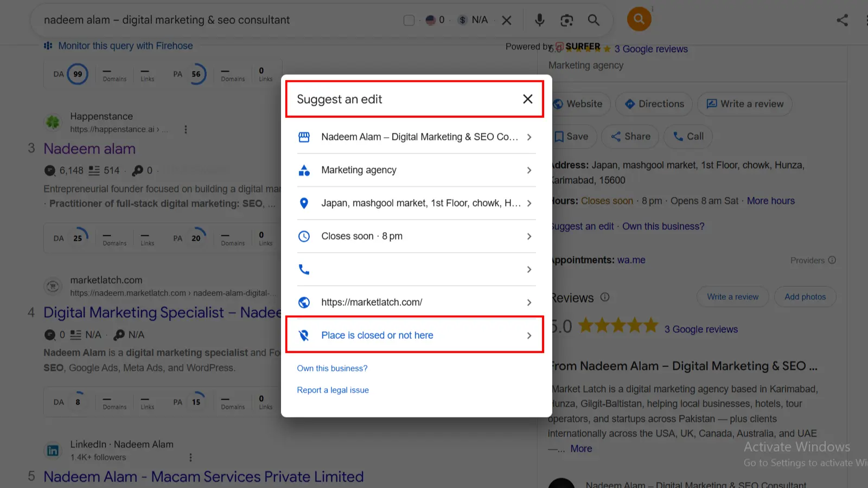
Task: Open the wa.me appointments link
Action: (631, 260)
